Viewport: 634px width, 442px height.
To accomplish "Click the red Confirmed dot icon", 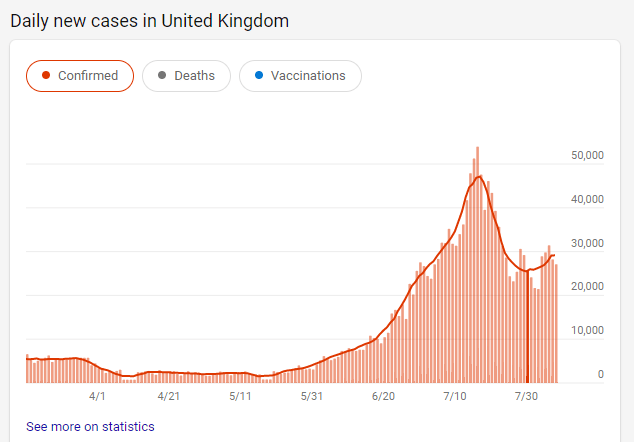I will point(45,76).
